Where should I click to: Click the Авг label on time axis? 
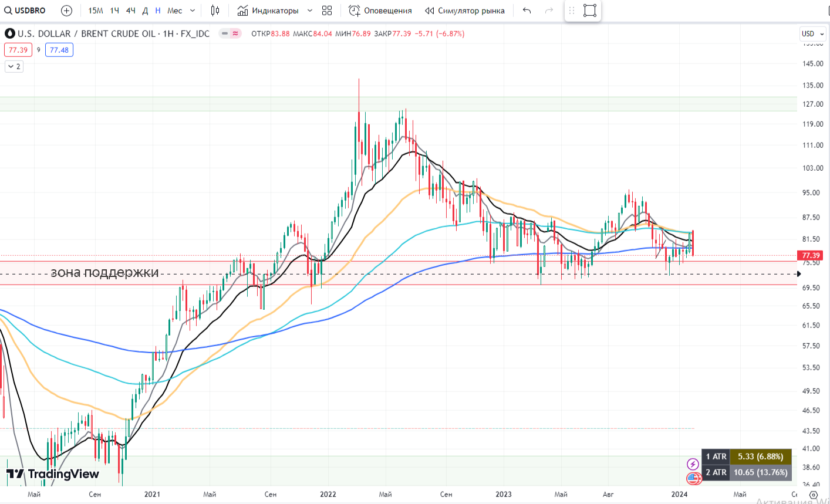[608, 494]
